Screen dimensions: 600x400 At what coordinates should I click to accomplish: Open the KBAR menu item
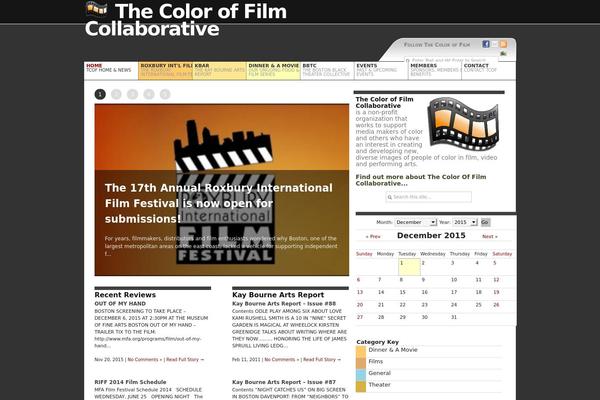pyautogui.click(x=219, y=70)
